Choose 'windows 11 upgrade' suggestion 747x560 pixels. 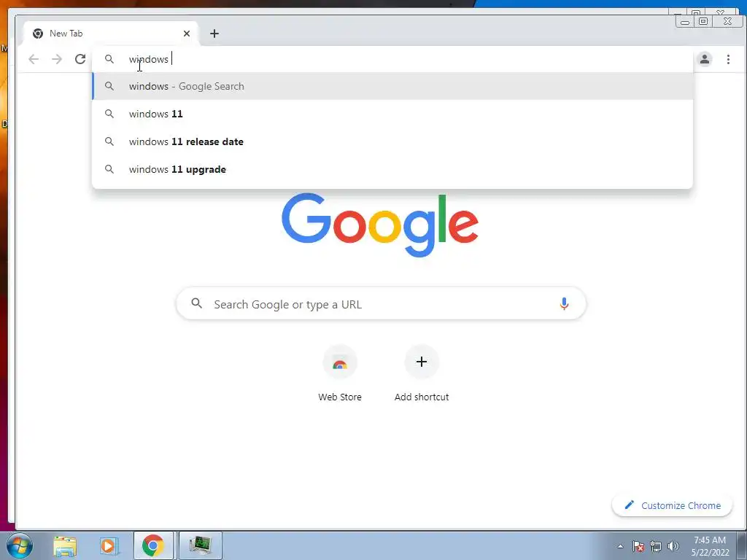coord(392,169)
